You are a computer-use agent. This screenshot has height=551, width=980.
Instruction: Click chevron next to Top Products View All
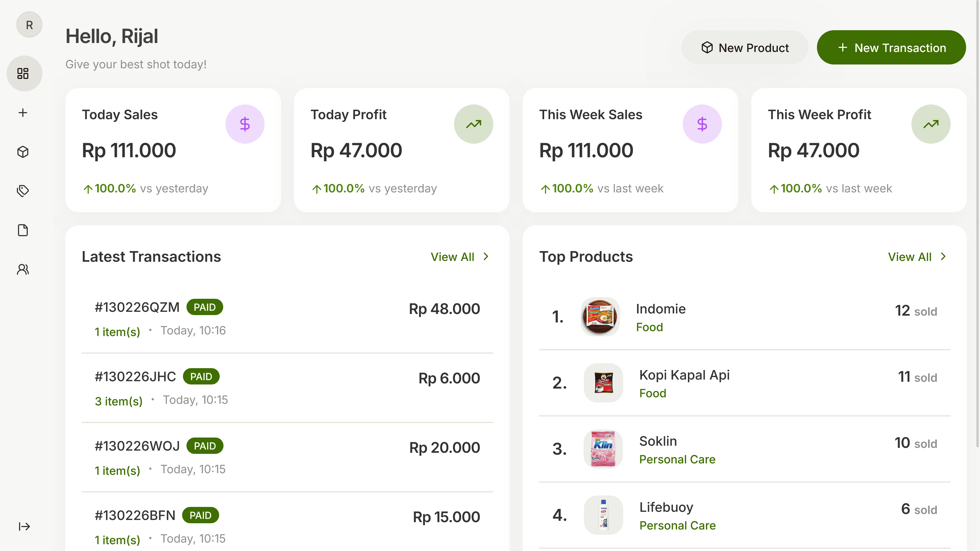pos(943,257)
